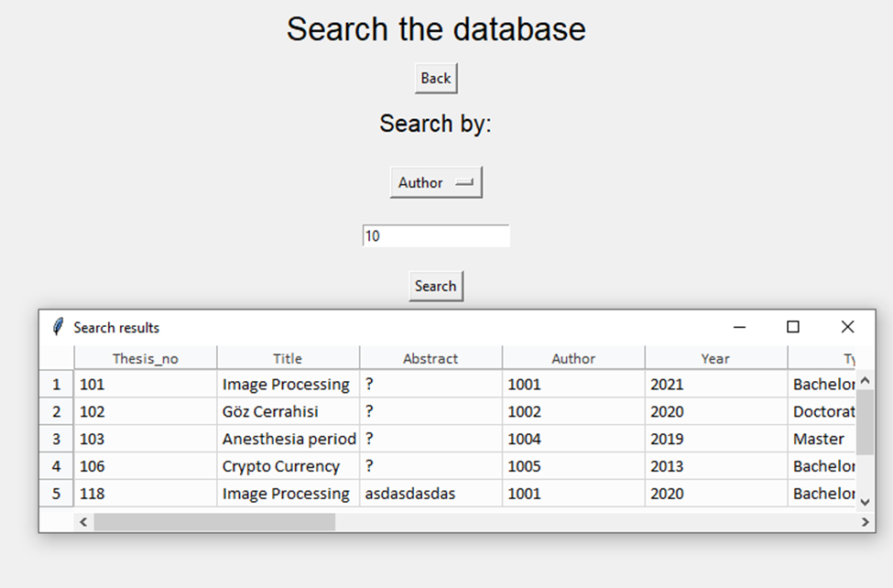Viewport: 893px width, 588px height.
Task: Click the dropdown indicator on the Author selector
Action: tap(465, 182)
